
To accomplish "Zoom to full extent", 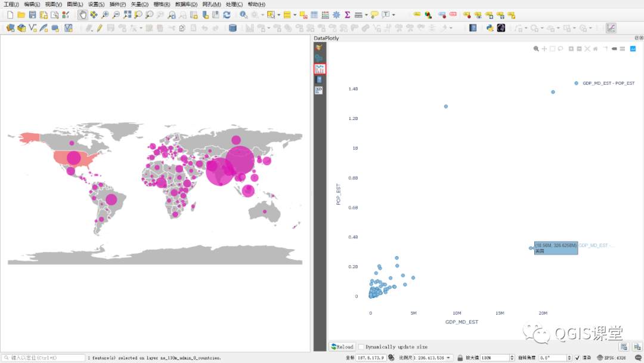I will click(x=128, y=15).
